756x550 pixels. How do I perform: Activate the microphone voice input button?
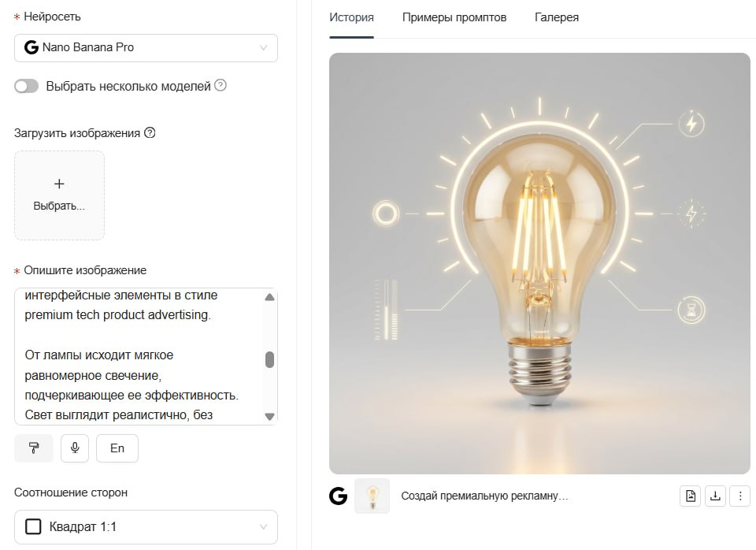tap(75, 448)
